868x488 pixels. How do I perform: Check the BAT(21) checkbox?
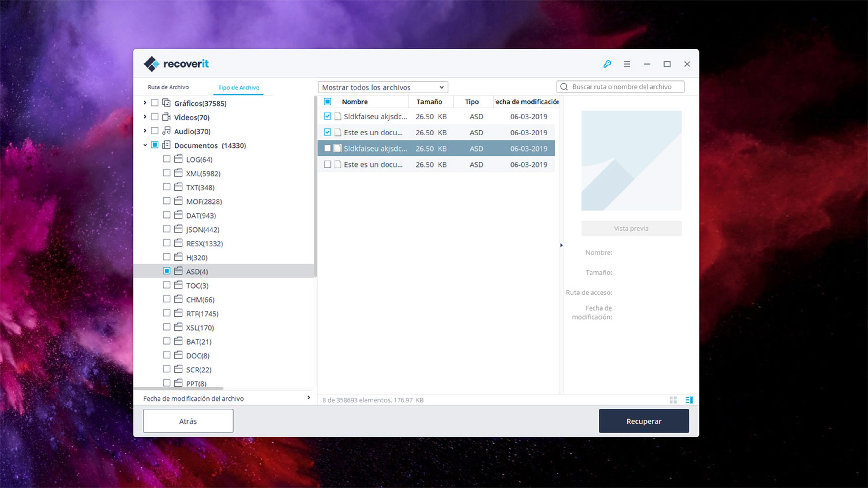tap(167, 341)
